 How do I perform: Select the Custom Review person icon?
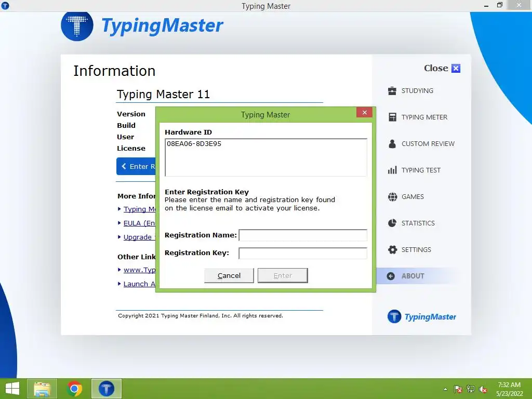point(392,144)
